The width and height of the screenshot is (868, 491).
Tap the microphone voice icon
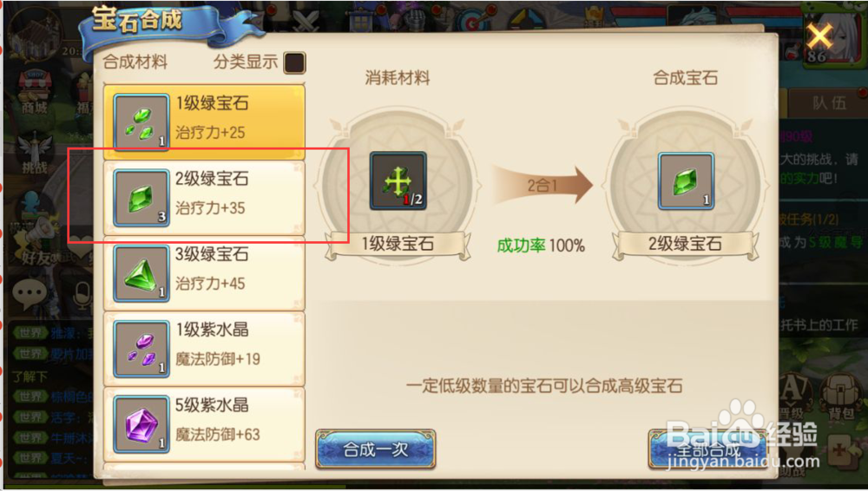click(82, 295)
